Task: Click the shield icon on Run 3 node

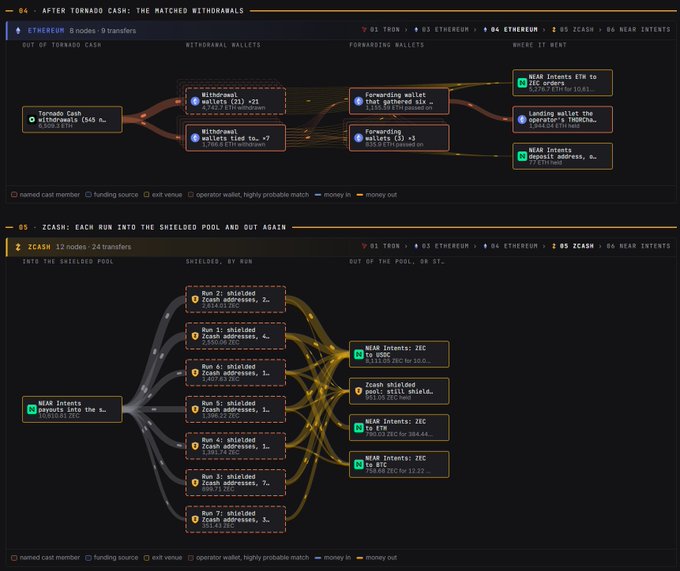Action: pyautogui.click(x=195, y=483)
